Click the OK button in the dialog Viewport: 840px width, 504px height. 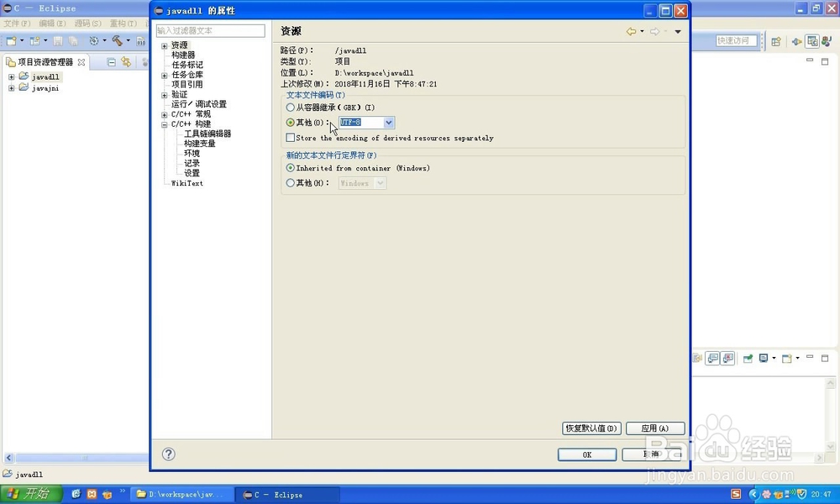click(586, 454)
